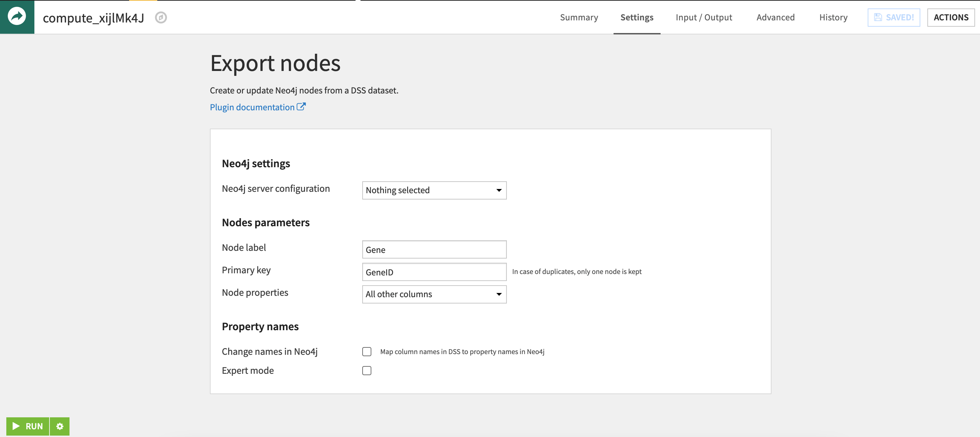
Task: Click 'Map column names in DSS' hint text
Action: click(462, 351)
